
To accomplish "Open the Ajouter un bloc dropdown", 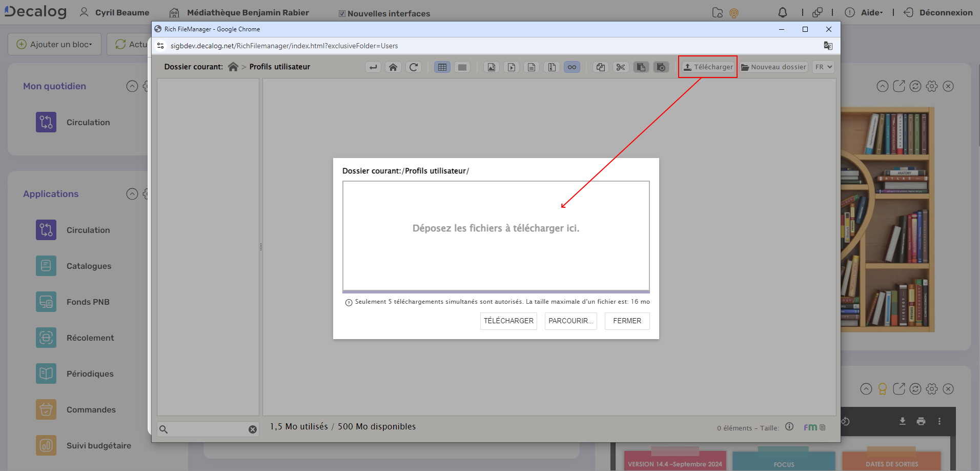I will click(54, 45).
